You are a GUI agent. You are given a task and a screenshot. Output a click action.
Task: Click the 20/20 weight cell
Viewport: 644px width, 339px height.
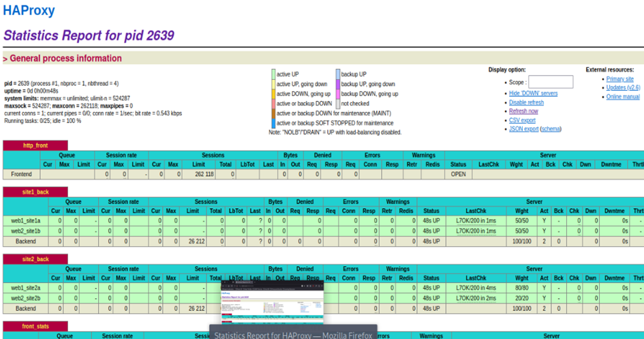[x=521, y=298]
